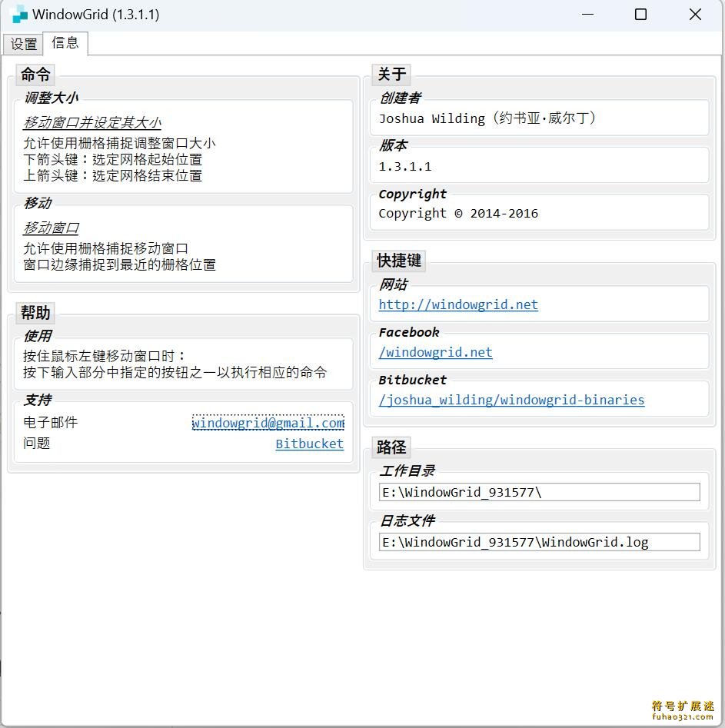Click the text 按下输入部分中指定的按钮之一以执行相应的命令
This screenshot has height=728, width=725.
click(x=175, y=372)
